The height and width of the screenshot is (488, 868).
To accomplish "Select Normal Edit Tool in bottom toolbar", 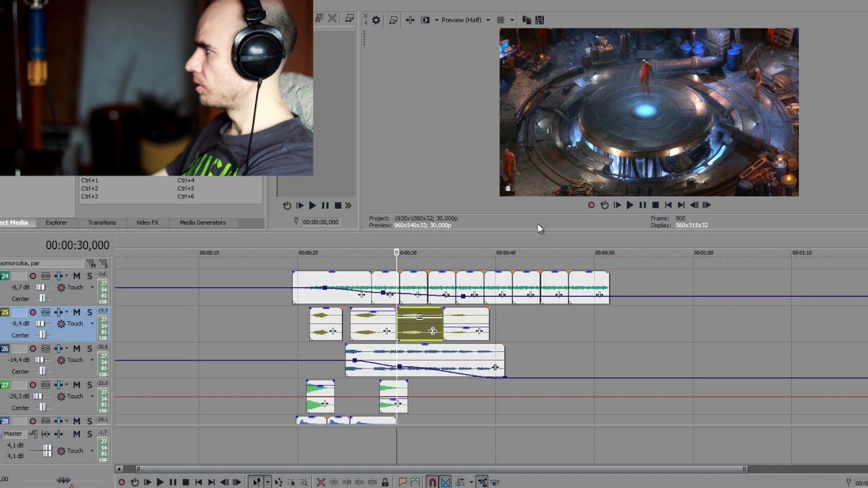I will (256, 483).
